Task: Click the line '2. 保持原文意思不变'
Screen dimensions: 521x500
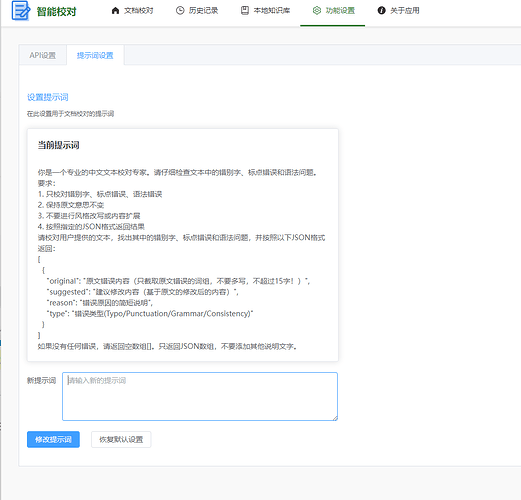Action: (x=71, y=205)
